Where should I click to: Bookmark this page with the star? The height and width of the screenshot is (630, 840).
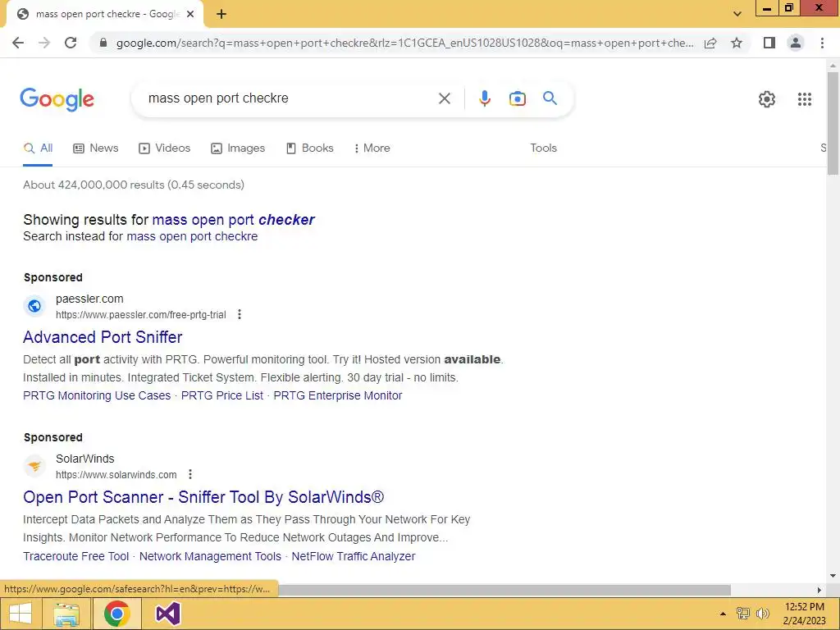coord(737,43)
